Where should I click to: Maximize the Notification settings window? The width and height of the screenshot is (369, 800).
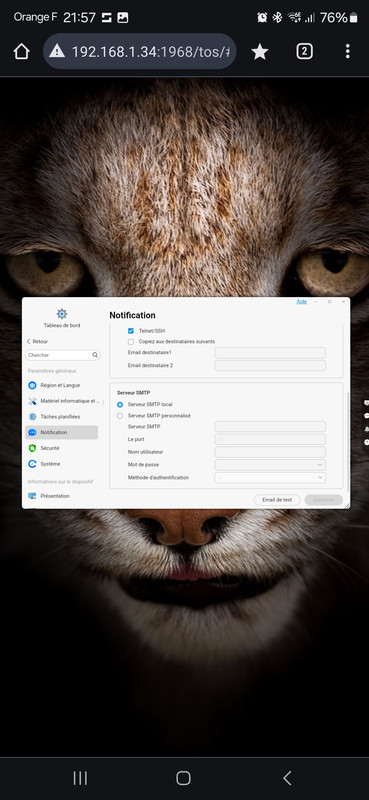pyautogui.click(x=329, y=302)
